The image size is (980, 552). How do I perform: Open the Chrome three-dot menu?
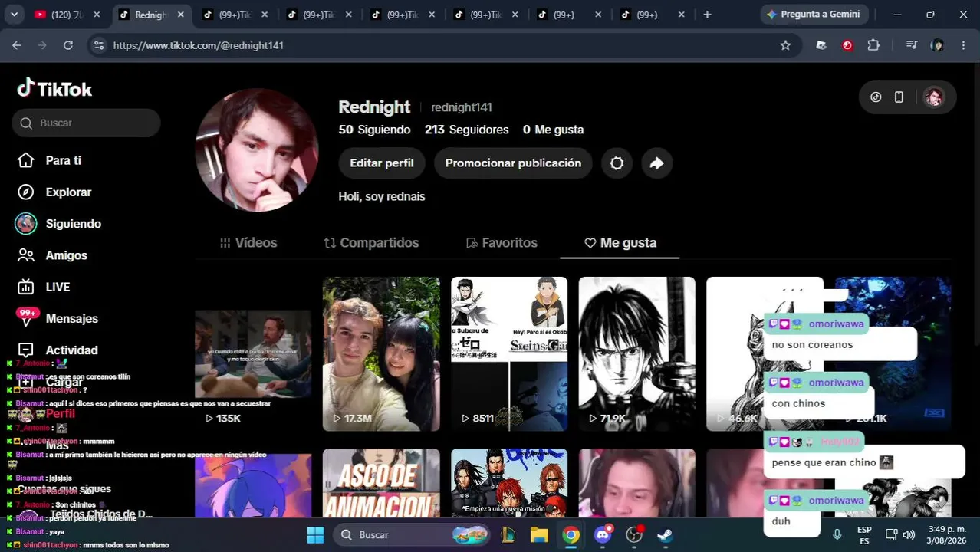tap(963, 45)
